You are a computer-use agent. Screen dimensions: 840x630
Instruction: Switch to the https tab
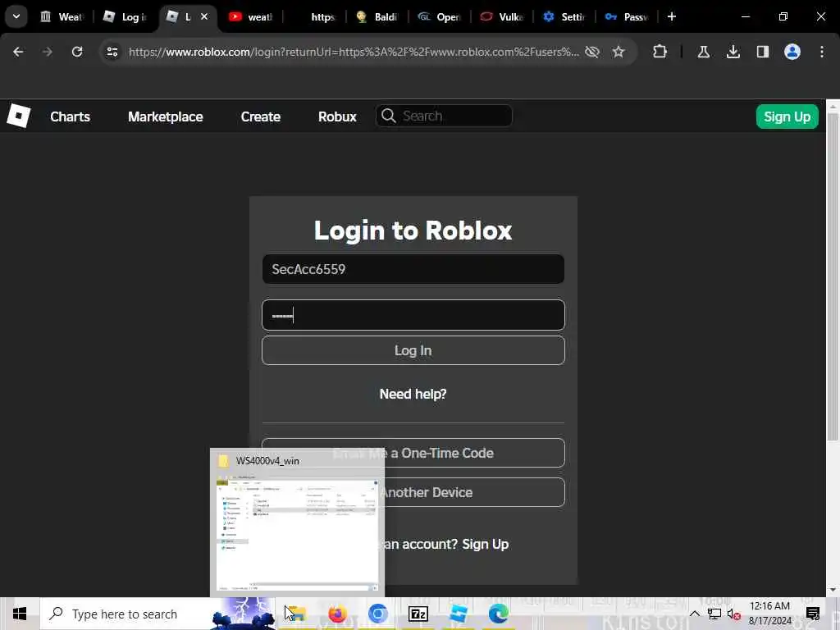pyautogui.click(x=314, y=17)
